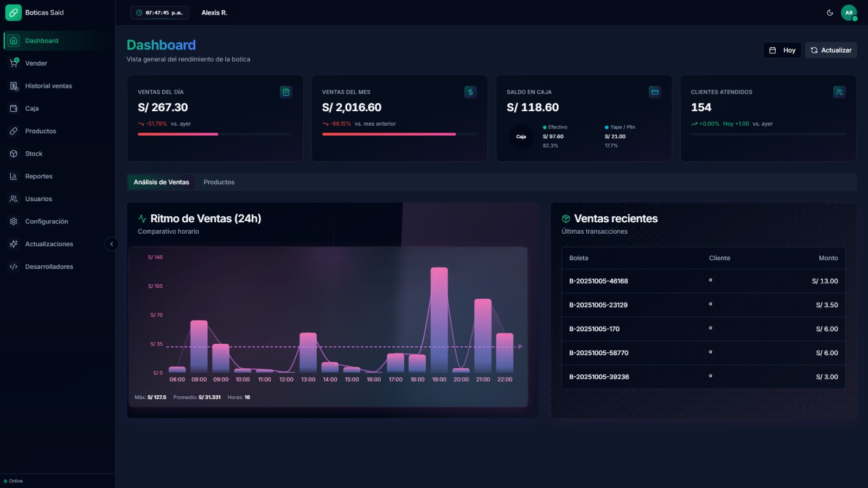Open Caja wallet icon in sidebar
868x488 pixels.
[x=14, y=108]
